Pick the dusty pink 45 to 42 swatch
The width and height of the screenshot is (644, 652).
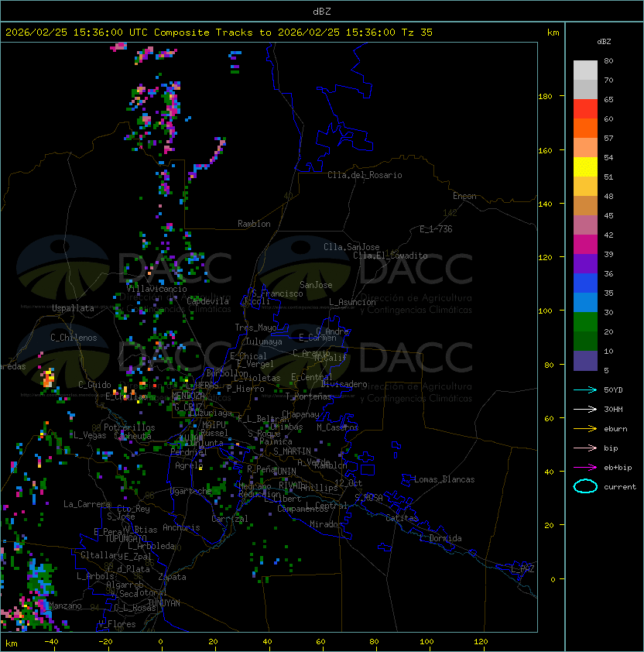click(x=585, y=225)
